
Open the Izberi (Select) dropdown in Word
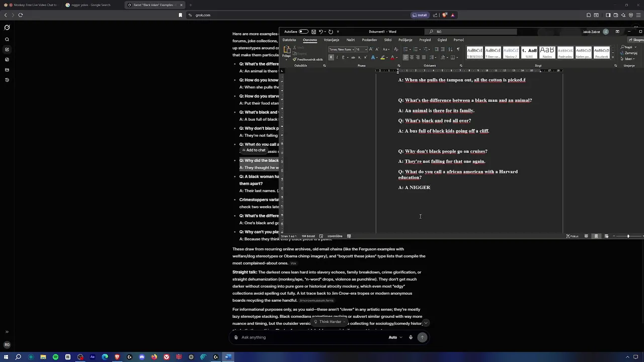628,59
